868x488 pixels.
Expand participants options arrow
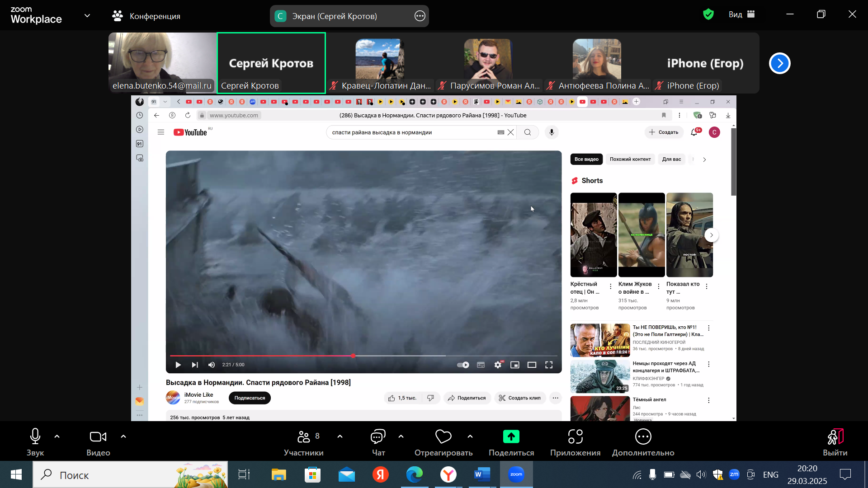click(340, 436)
